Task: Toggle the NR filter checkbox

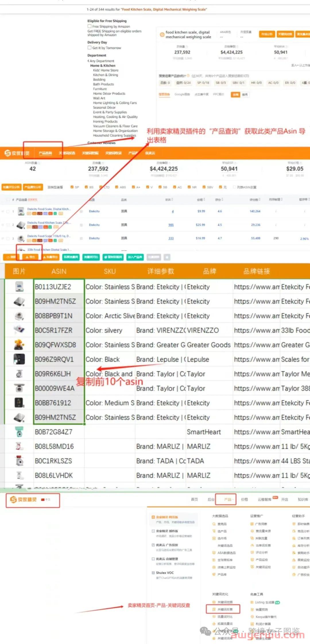Action: 189,187
